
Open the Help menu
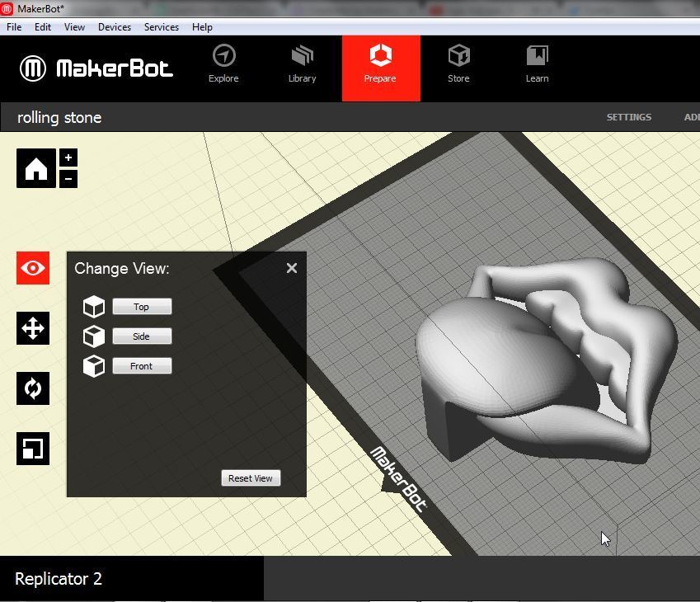[202, 27]
